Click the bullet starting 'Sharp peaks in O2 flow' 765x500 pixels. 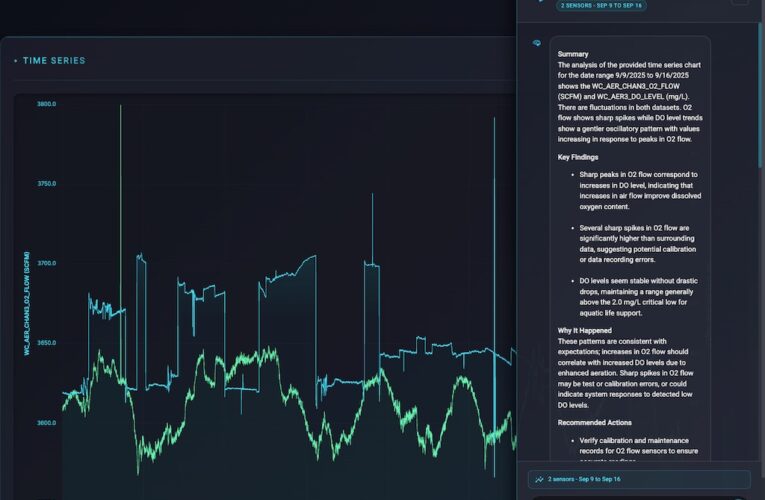coord(640,190)
